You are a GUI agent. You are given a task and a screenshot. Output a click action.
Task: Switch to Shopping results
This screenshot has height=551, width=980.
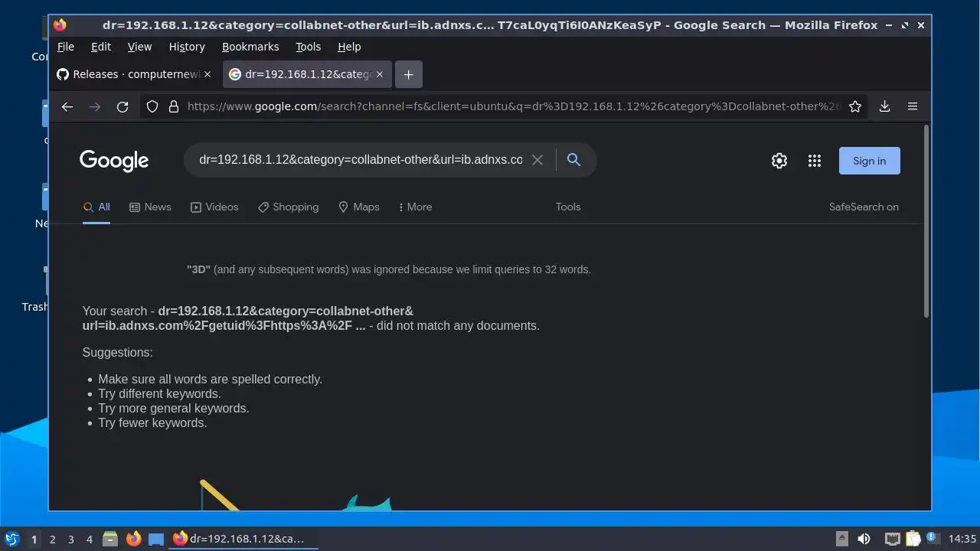288,207
